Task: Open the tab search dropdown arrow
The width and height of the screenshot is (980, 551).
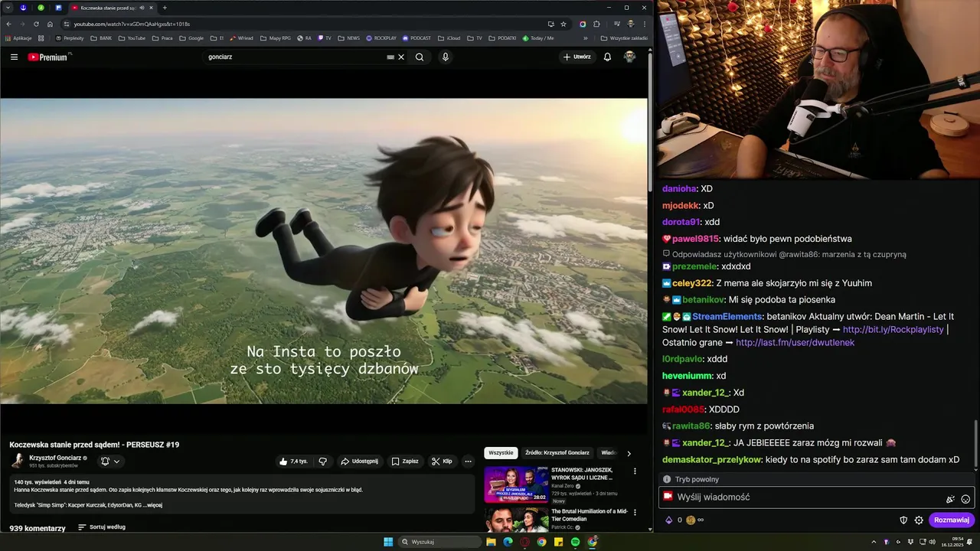Action: (x=8, y=8)
